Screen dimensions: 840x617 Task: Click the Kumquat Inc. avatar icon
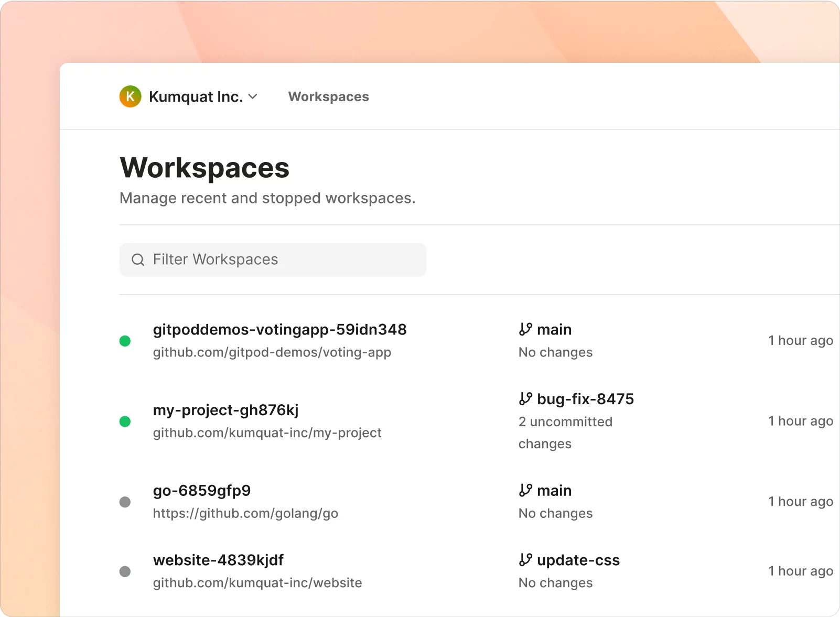click(x=130, y=96)
